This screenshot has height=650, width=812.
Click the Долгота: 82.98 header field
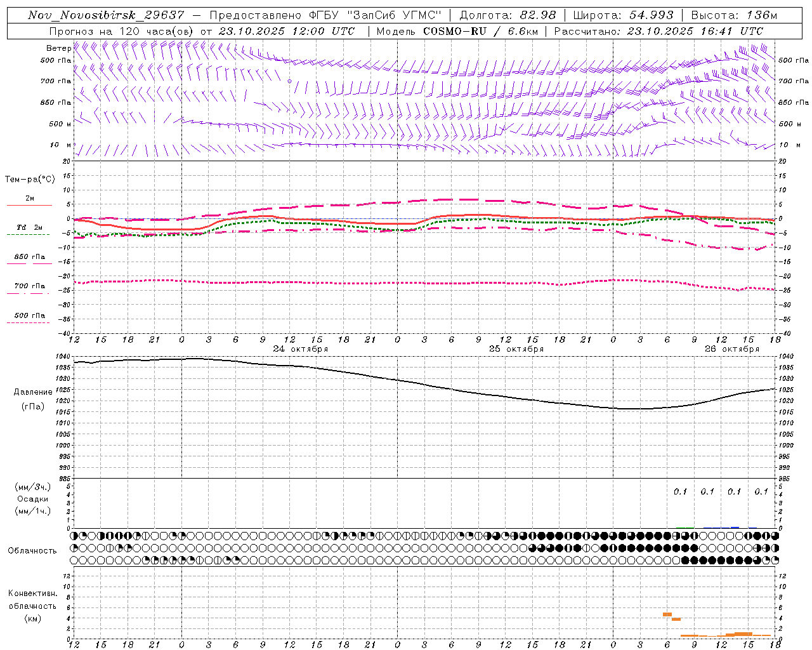pyautogui.click(x=507, y=15)
